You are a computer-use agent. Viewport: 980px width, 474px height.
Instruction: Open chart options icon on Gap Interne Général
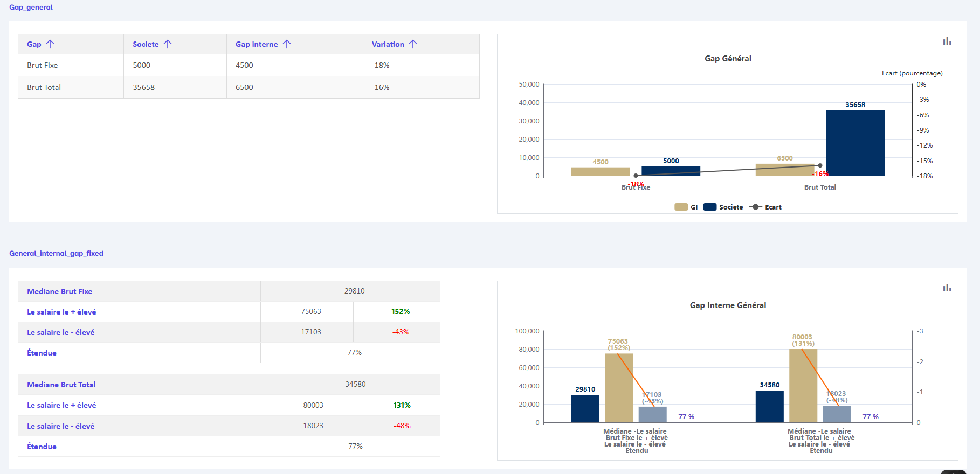pos(947,288)
